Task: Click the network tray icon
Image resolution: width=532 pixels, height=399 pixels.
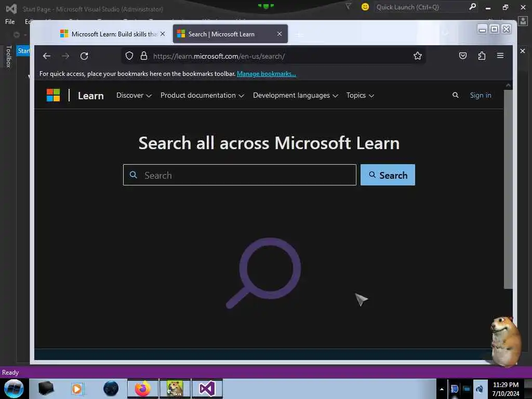Action: click(467, 389)
